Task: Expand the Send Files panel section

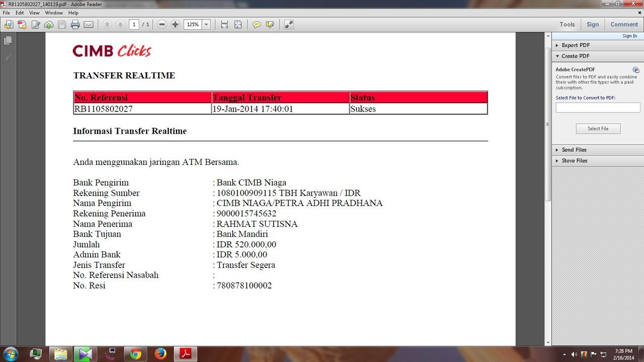Action: point(598,150)
